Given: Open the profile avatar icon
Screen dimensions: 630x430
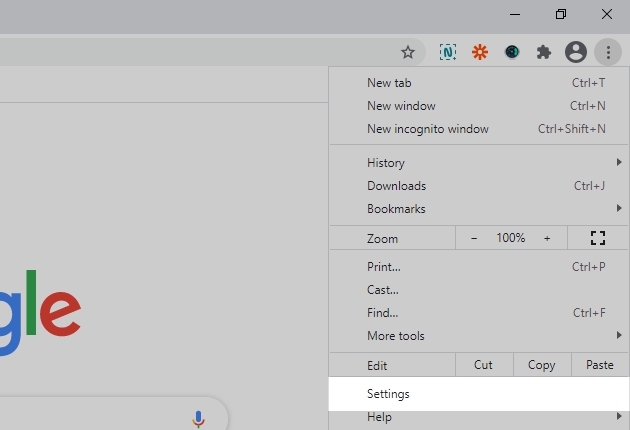Looking at the screenshot, I should (575, 52).
